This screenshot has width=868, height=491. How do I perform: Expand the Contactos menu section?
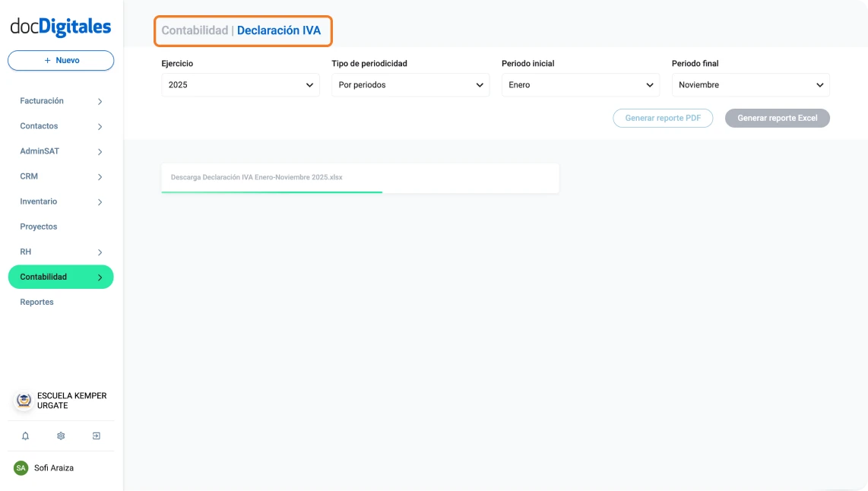(61, 125)
